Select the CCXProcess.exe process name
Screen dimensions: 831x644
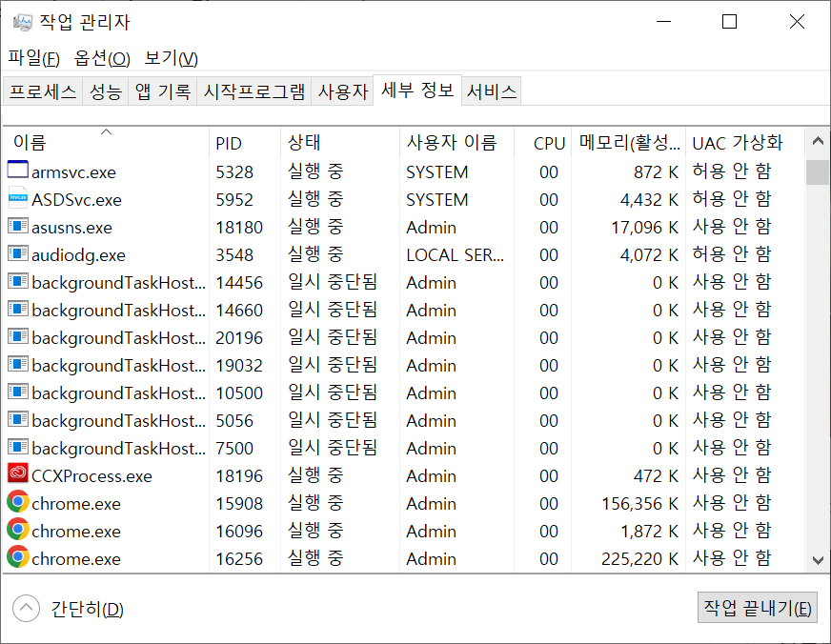pos(91,476)
